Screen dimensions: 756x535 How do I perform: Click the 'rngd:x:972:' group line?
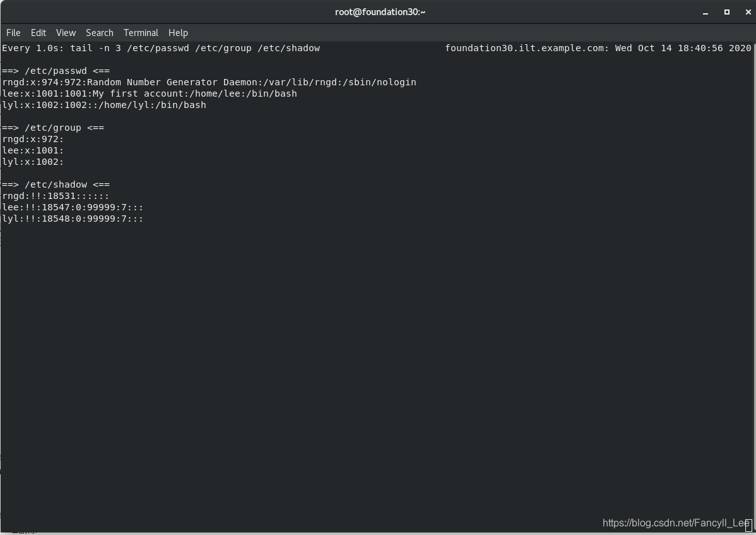33,140
